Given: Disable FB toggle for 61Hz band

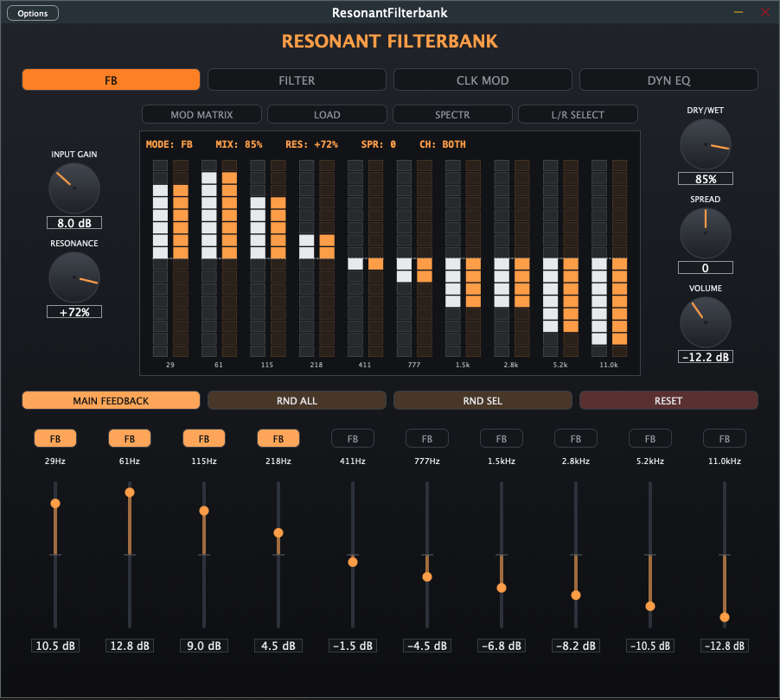Looking at the screenshot, I should pyautogui.click(x=130, y=438).
